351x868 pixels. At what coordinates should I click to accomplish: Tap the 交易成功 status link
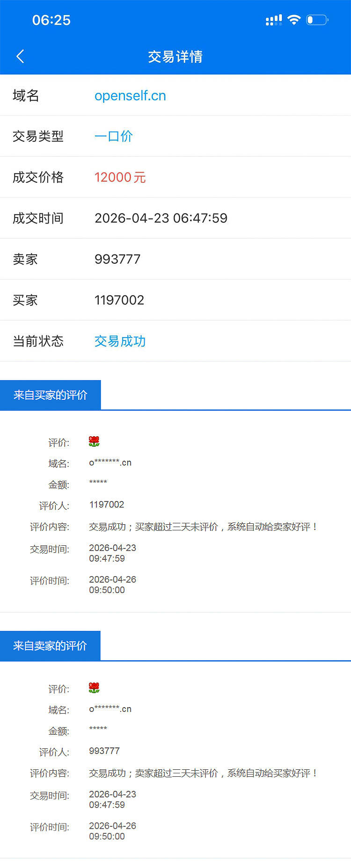click(120, 341)
